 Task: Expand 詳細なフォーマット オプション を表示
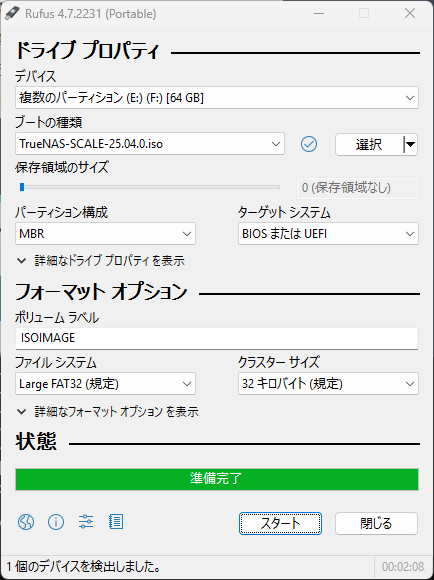pyautogui.click(x=107, y=411)
